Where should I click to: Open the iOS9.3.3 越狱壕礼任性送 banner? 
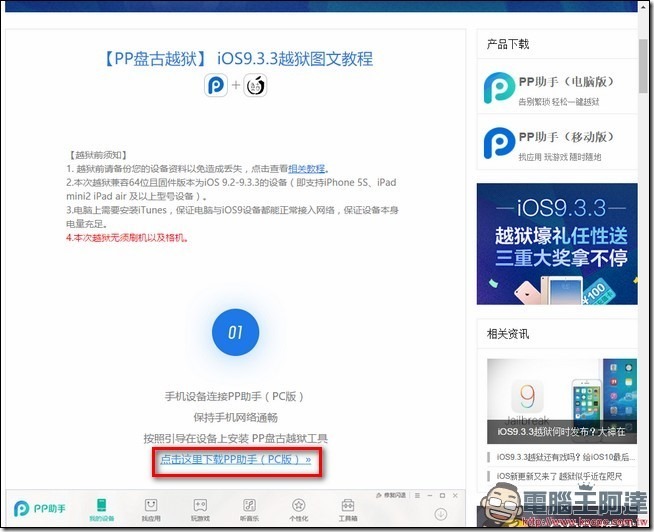557,244
